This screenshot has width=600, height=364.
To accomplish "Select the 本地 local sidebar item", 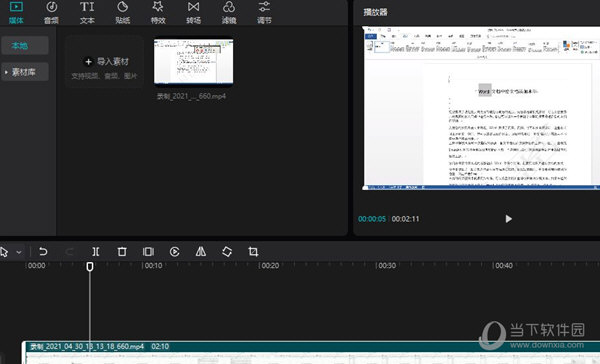I will 25,46.
